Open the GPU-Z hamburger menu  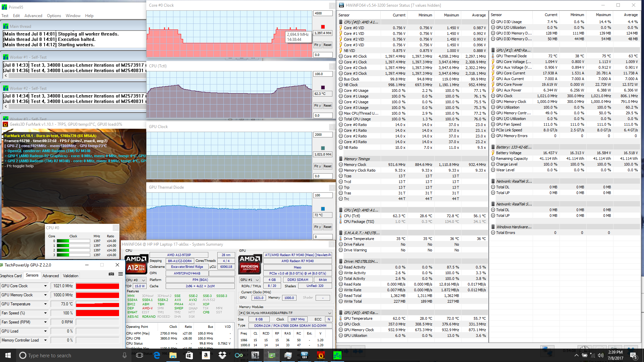(x=120, y=274)
